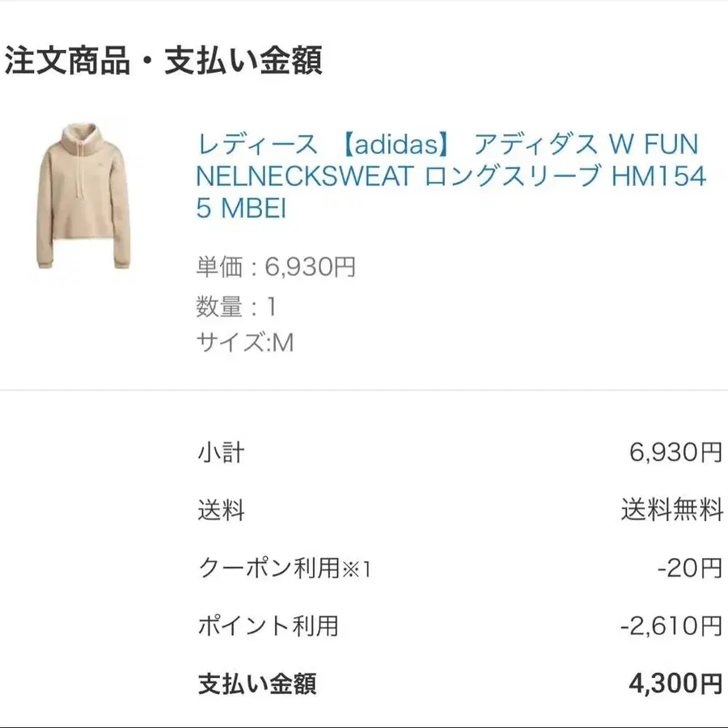
Task: Click the 【adidas】 brand name in the title
Action: [x=395, y=145]
